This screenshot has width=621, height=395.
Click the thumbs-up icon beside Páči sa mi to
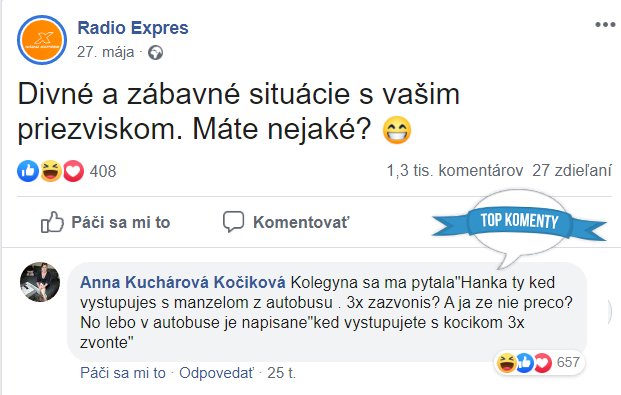(52, 222)
